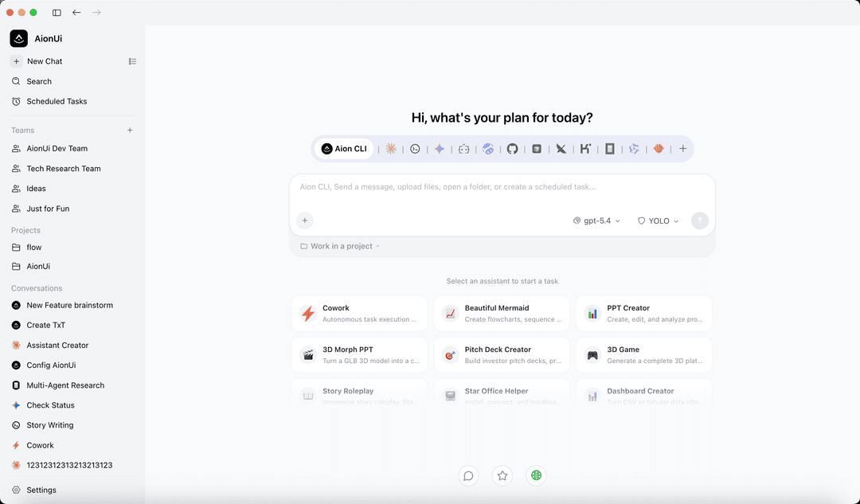Screen dimensions: 860x504
Task: Add a new agent with the plus icon
Action: pyautogui.click(x=683, y=149)
